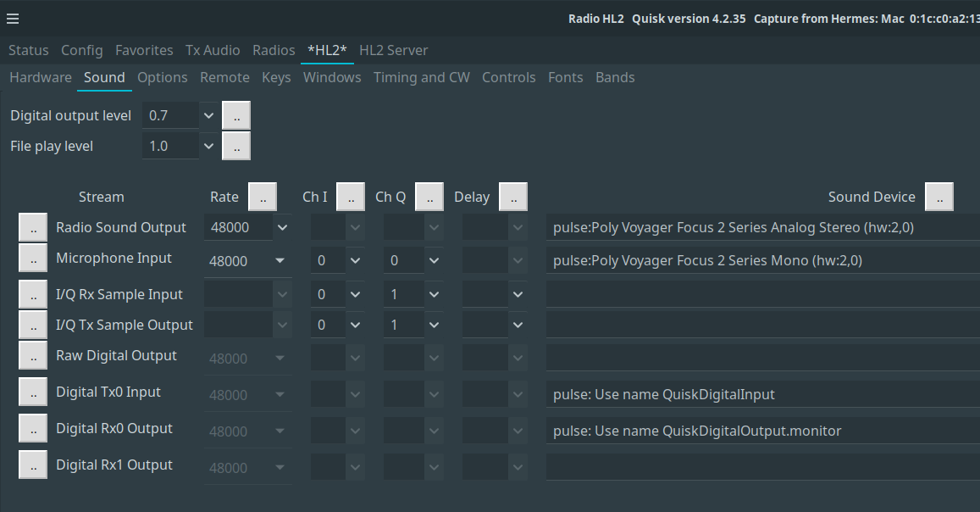Open Microphone Input Ch I dropdown
Image resolution: width=980 pixels, height=512 pixels.
pos(355,261)
